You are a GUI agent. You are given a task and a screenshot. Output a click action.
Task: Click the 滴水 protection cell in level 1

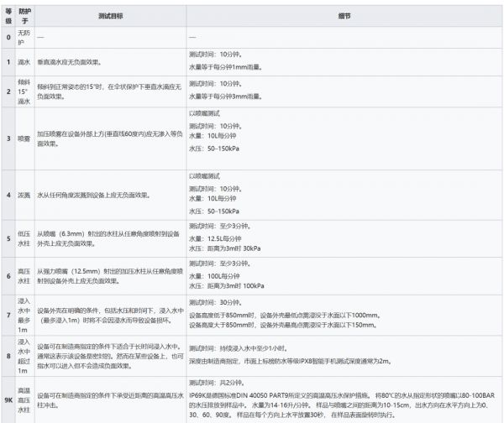pyautogui.click(x=24, y=63)
